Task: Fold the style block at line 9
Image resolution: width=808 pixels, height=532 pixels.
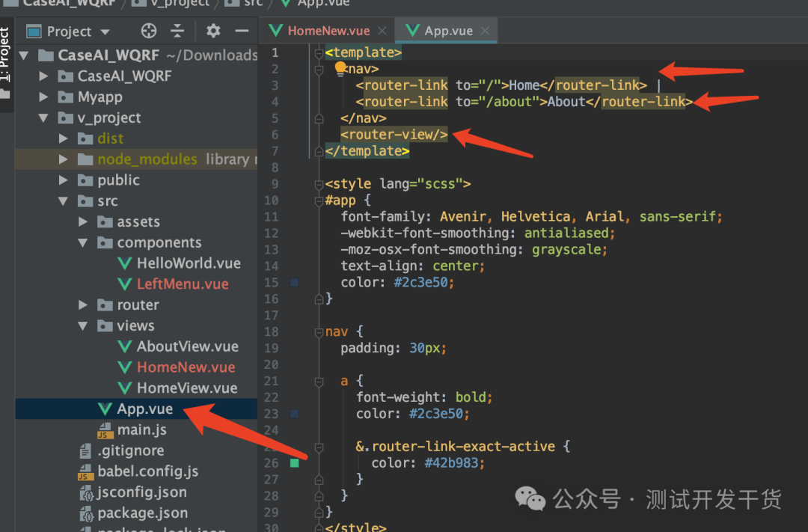Action: (x=319, y=184)
